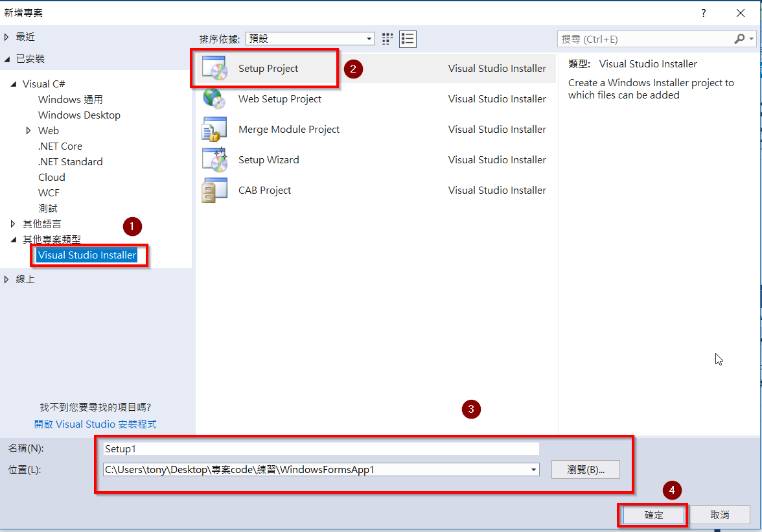
Task: Collapse the 其他專案類型 node
Action: point(14,240)
